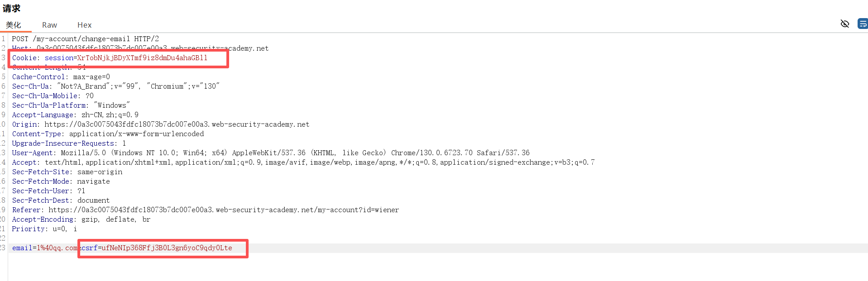This screenshot has width=868, height=281.
Task: Click the Accept-Language header line
Action: click(x=75, y=115)
